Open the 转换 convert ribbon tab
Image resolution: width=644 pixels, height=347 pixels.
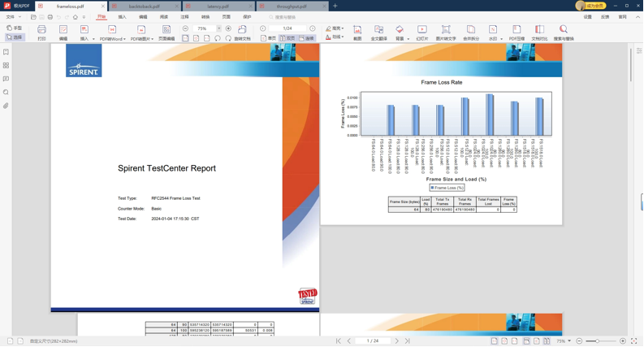pos(205,17)
